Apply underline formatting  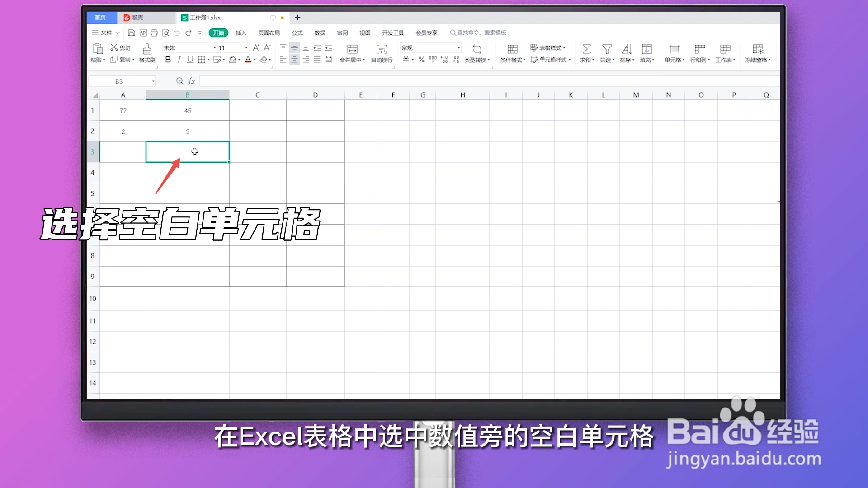190,59
